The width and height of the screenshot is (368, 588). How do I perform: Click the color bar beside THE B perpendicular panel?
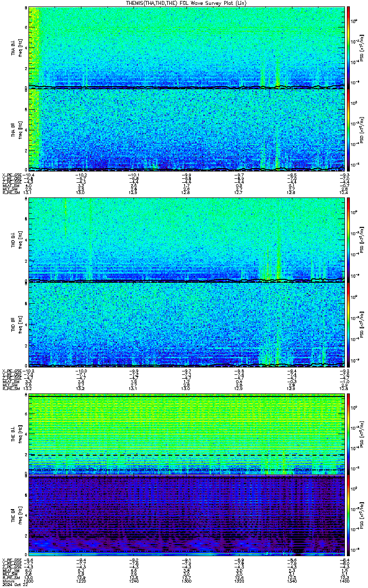[348, 434]
